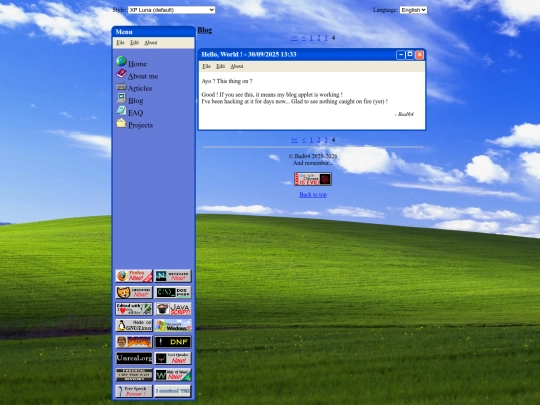
Task: Click the Netscape Now! badge
Action: [x=173, y=276]
